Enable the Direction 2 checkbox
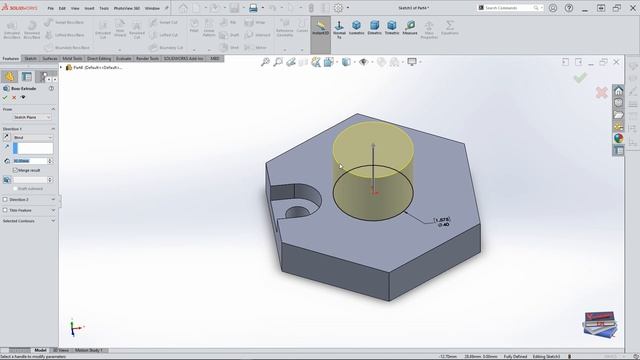 [5, 200]
